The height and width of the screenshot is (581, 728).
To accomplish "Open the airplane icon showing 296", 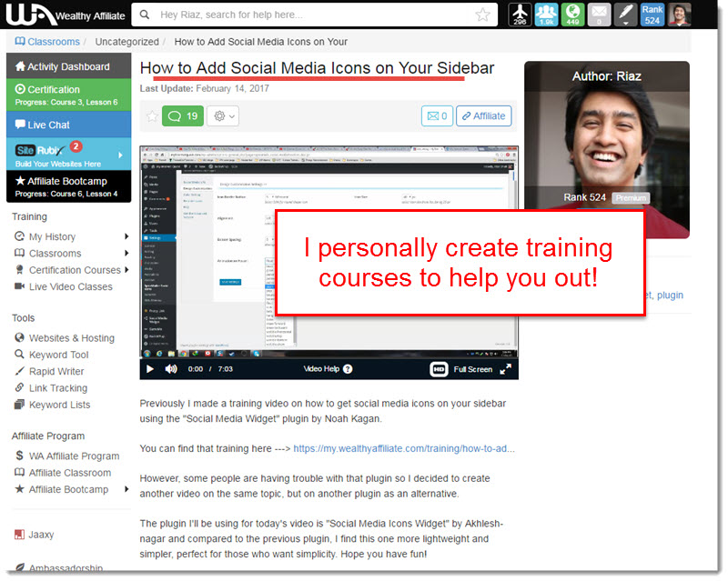I will (x=520, y=15).
